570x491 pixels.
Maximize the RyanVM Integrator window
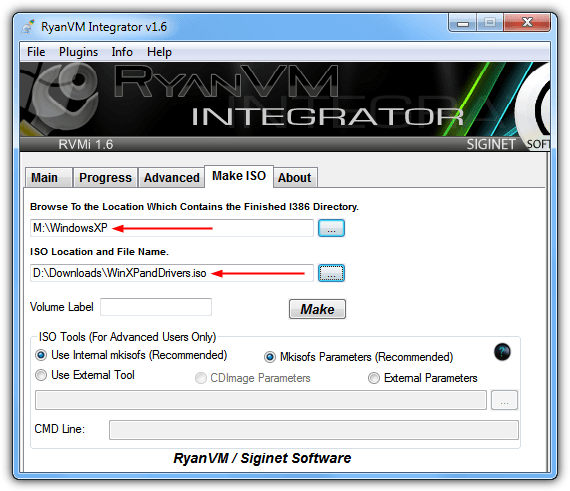tap(490, 23)
